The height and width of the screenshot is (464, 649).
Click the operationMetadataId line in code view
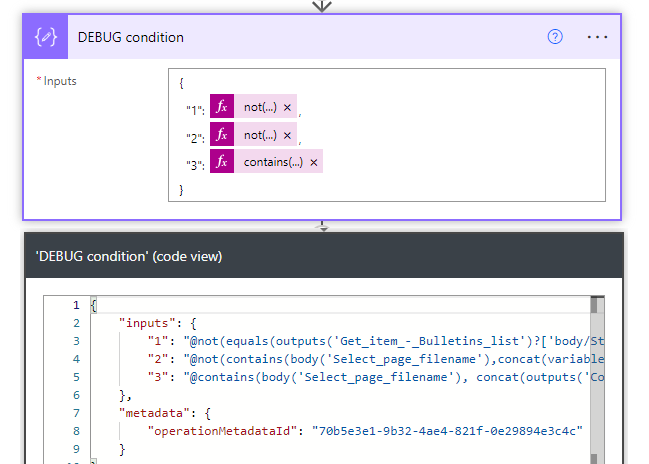(x=364, y=431)
